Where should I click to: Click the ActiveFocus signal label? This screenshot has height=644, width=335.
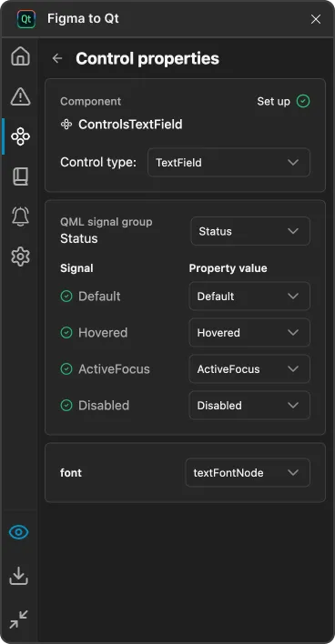click(x=115, y=369)
